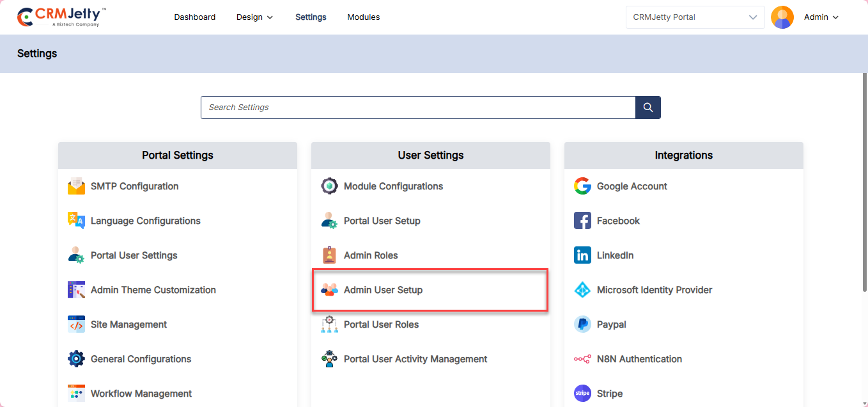Click the SMTP Configuration envelope icon
Viewport: 868px width, 407px height.
(x=76, y=186)
